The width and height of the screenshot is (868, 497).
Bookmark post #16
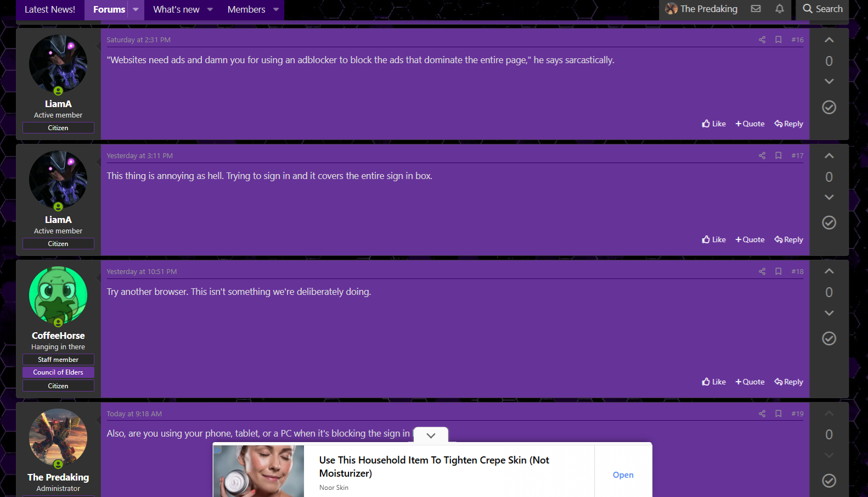(x=778, y=40)
